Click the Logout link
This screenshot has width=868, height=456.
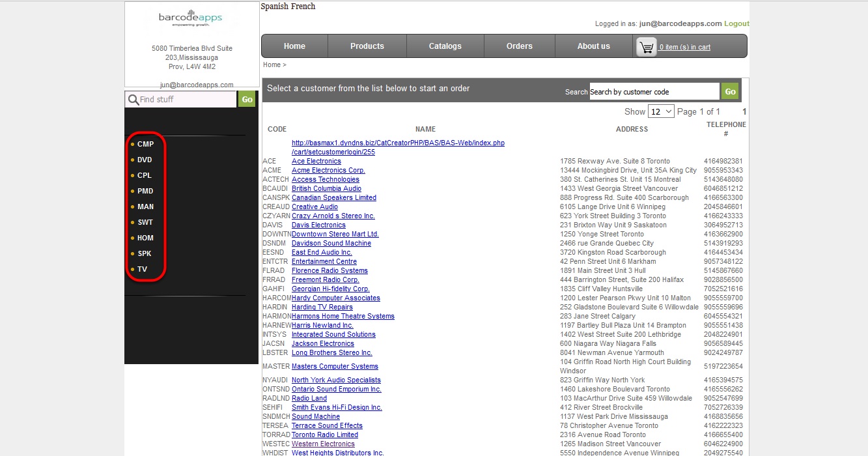pos(736,23)
